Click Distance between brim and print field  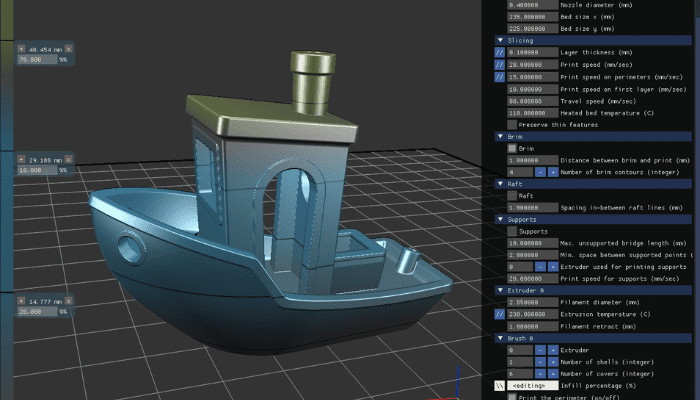pos(533,160)
